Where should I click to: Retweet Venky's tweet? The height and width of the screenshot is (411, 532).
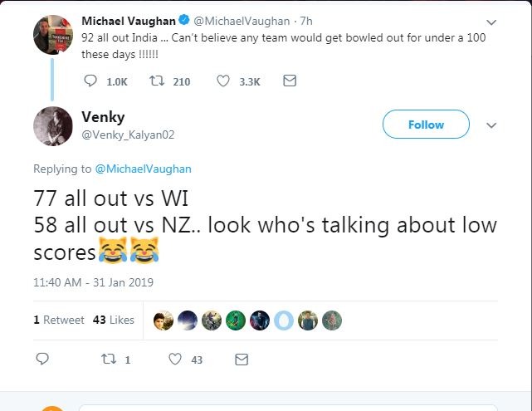(x=106, y=360)
